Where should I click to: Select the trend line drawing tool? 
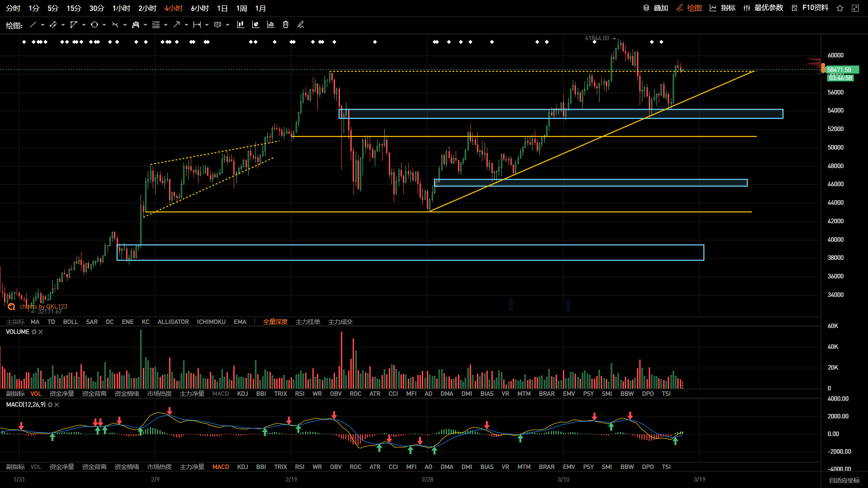33,25
